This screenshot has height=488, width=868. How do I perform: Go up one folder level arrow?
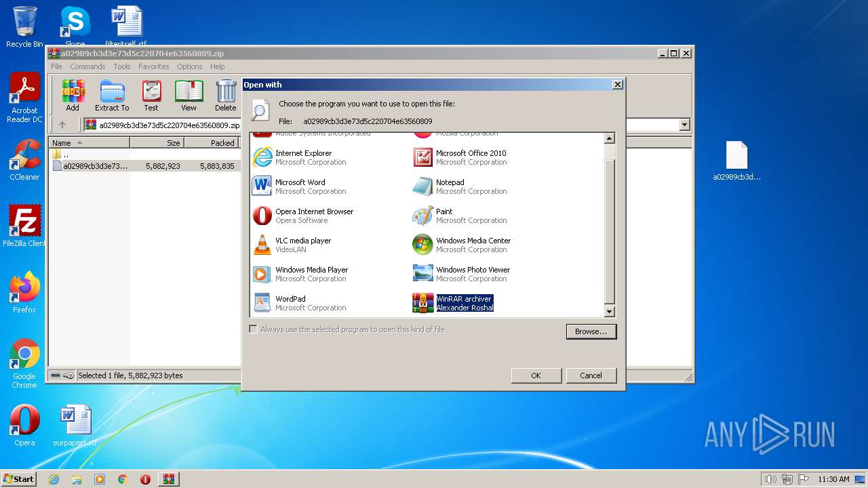pos(62,125)
